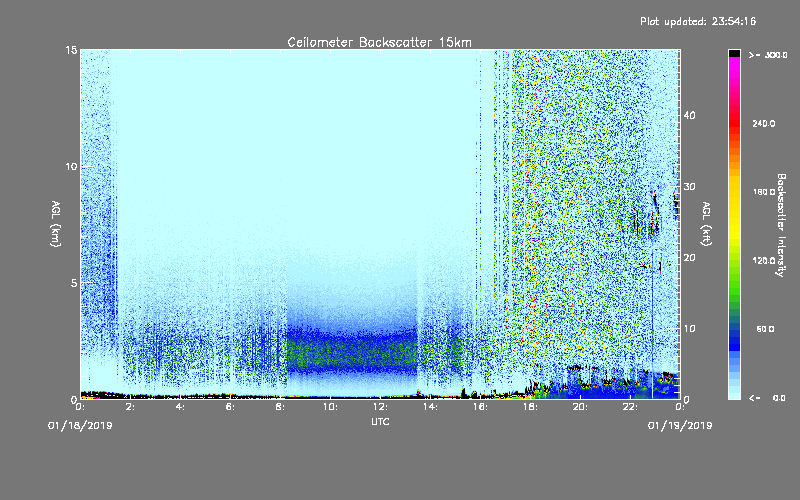Click the 15 km tick label
800x500 pixels.
coord(71,50)
